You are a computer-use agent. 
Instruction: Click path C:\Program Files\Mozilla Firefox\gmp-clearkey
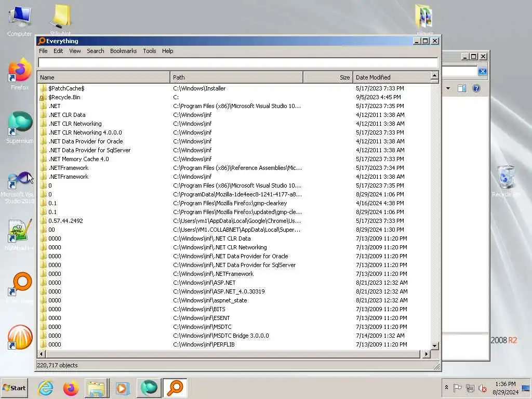click(x=230, y=203)
